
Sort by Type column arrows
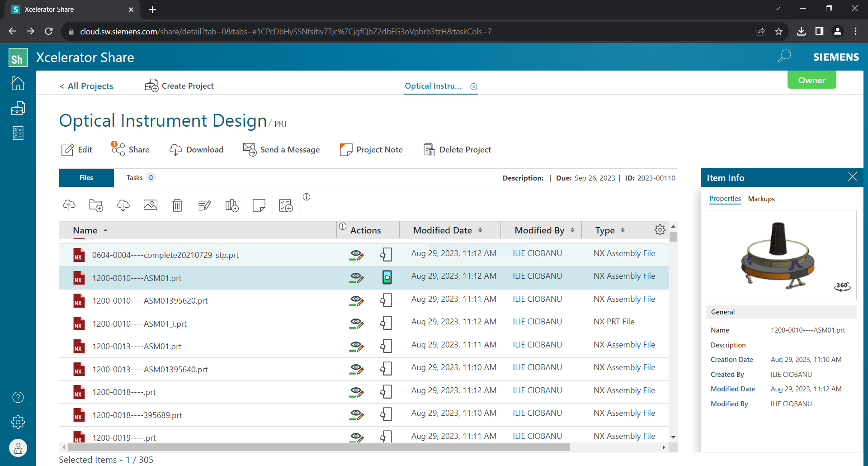pos(623,230)
